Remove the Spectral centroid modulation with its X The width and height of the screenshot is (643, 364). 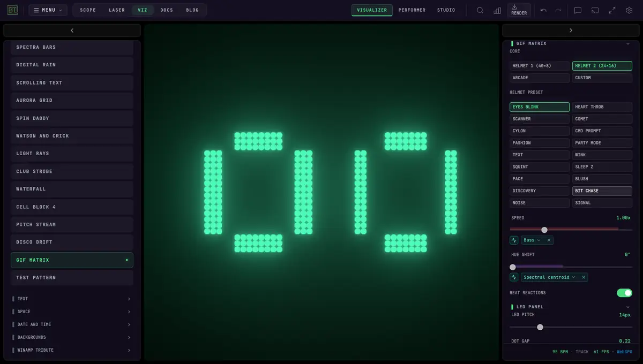pyautogui.click(x=584, y=277)
